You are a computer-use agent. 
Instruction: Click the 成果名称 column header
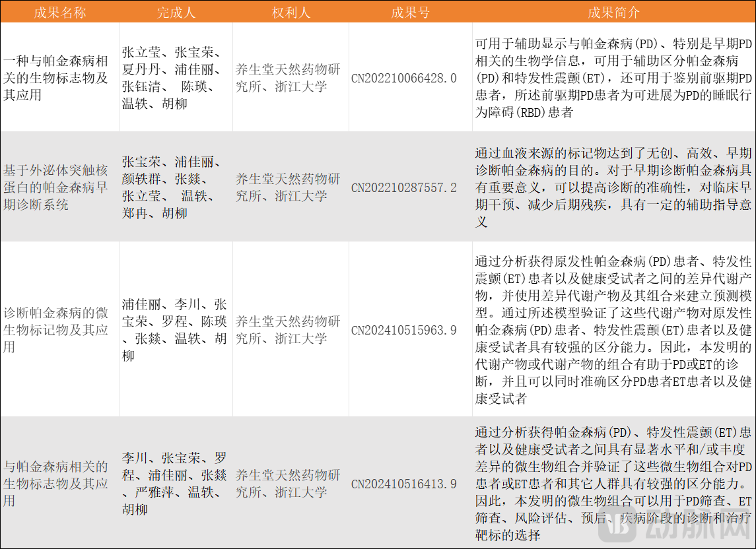tap(59, 13)
